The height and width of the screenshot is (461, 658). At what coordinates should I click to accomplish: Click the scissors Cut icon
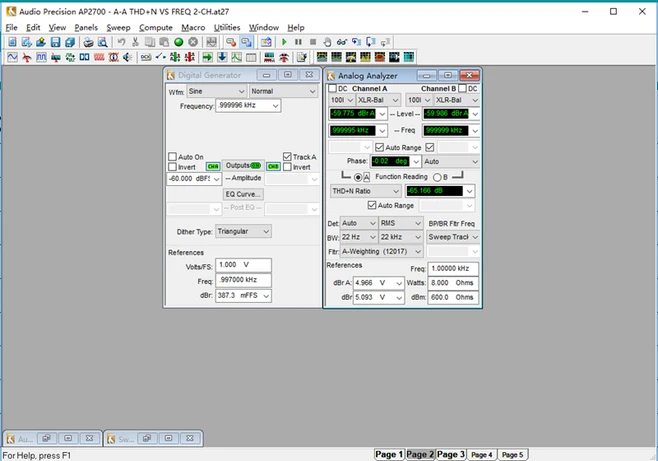135,42
